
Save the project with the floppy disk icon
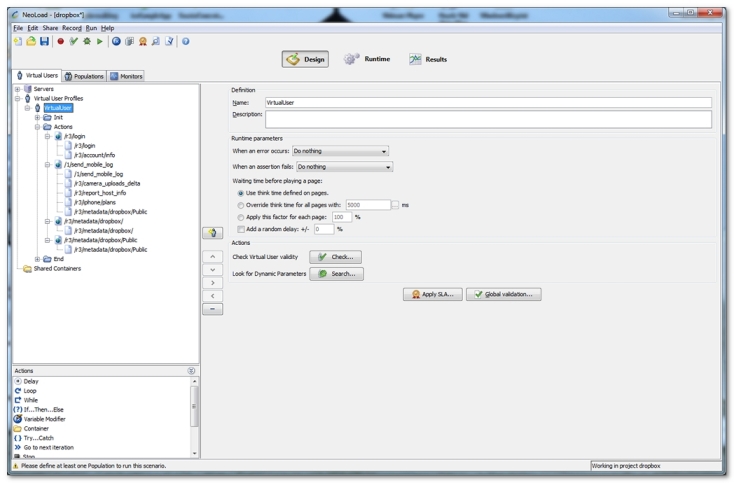pos(44,42)
